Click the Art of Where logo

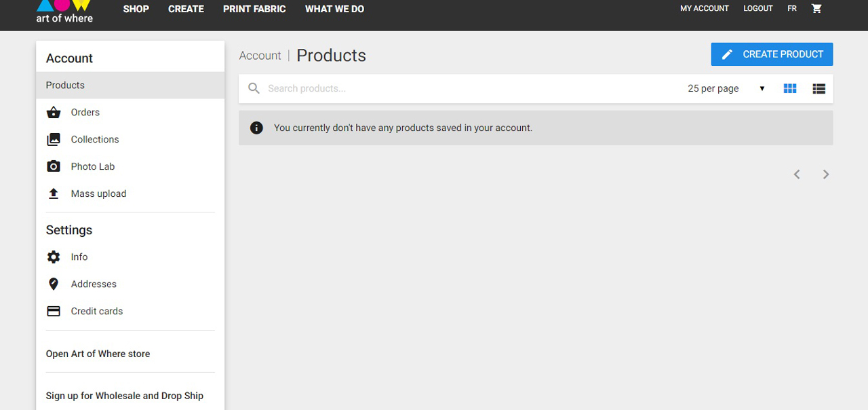(x=64, y=12)
